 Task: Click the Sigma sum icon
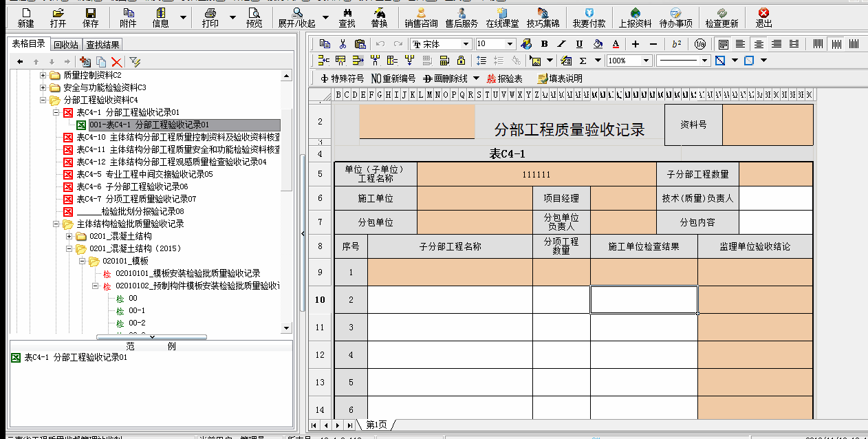(583, 61)
